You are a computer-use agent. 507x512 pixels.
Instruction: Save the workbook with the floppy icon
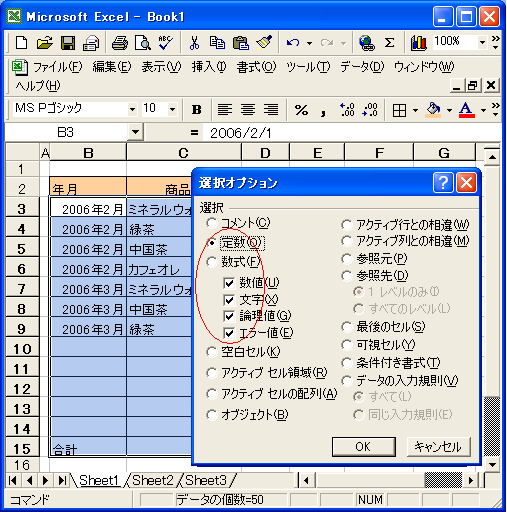[68, 43]
